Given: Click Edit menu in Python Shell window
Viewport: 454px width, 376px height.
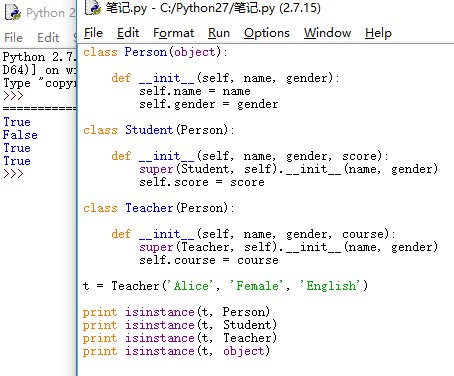Looking at the screenshot, I should pos(48,37).
